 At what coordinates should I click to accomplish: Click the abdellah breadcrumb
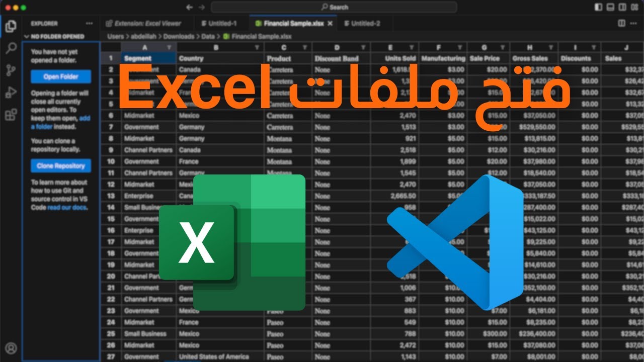[x=143, y=36]
